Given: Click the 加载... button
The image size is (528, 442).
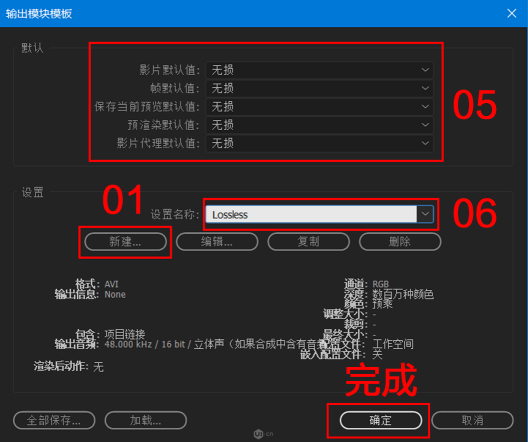Looking at the screenshot, I should point(145,420).
